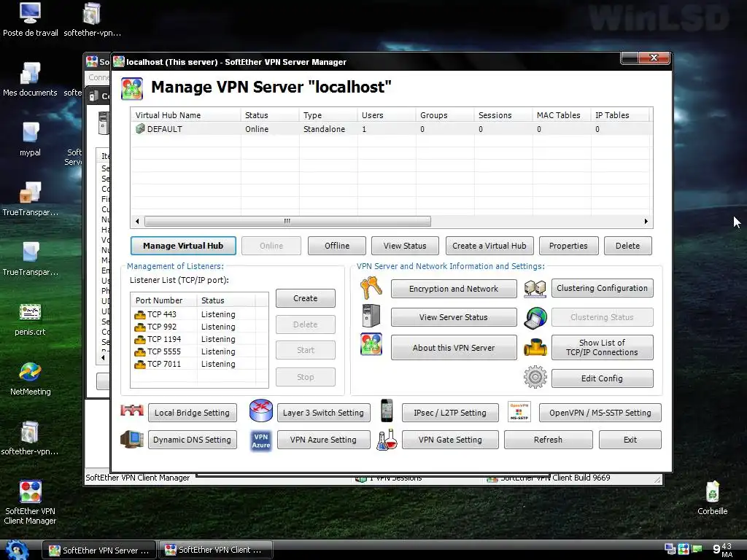
Task: Click the yellow pipe icon for TCP/IP connections
Action: tap(535, 348)
